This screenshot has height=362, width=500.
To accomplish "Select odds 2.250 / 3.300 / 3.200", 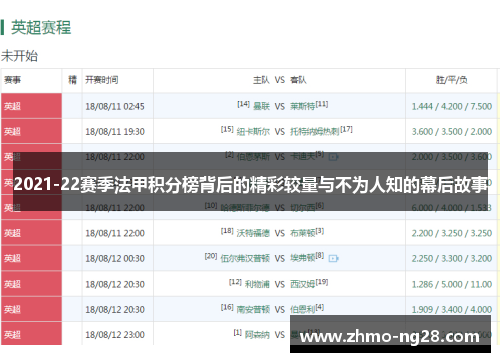I will coord(452,258).
